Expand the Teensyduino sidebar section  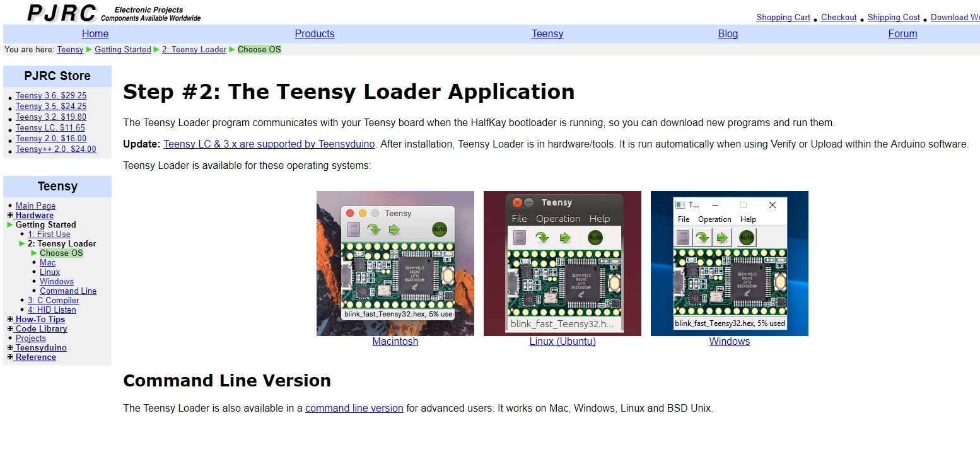[10, 348]
